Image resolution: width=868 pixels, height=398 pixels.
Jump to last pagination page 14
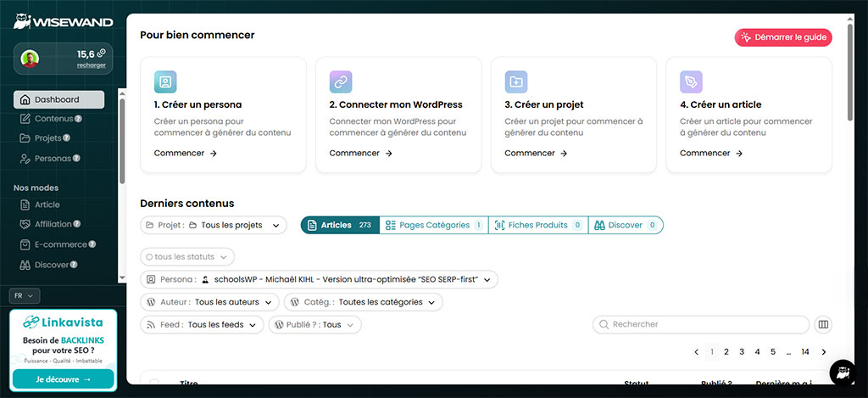pos(805,352)
